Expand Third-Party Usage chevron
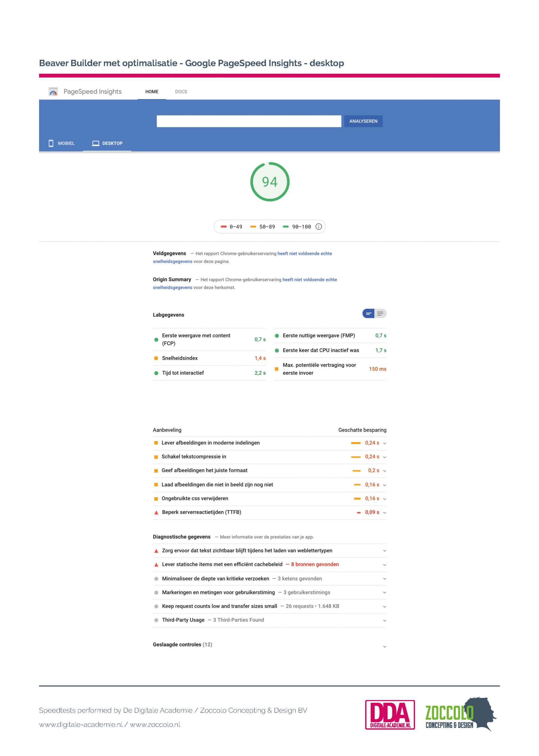The height and width of the screenshot is (756, 539). [385, 620]
